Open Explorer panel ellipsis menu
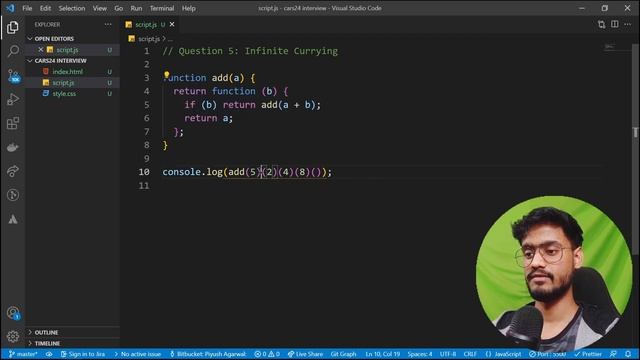The width and height of the screenshot is (640, 360). [108, 24]
